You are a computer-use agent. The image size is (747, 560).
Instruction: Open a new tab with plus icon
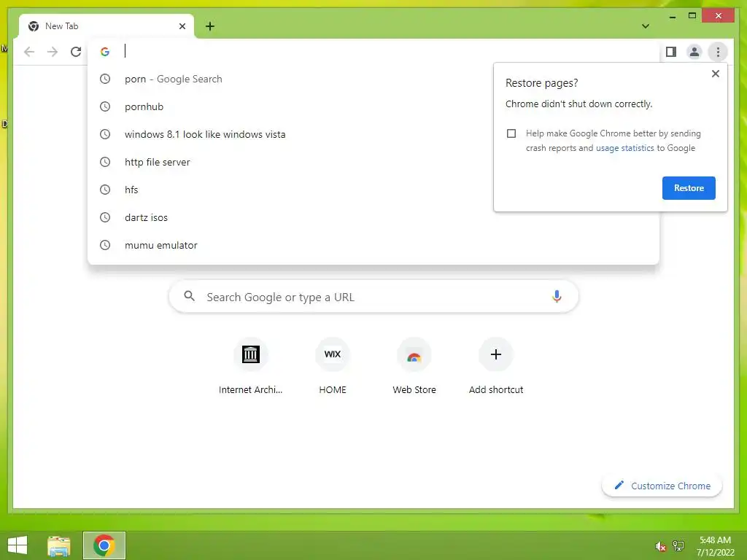click(209, 26)
